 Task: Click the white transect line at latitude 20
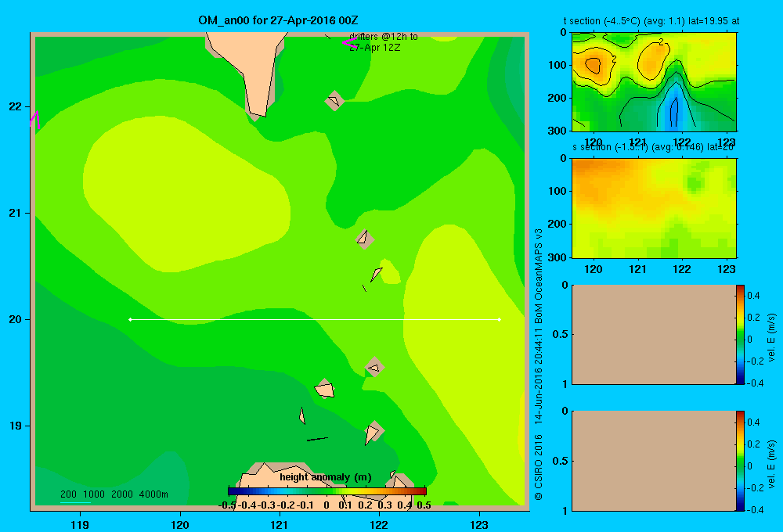[315, 319]
